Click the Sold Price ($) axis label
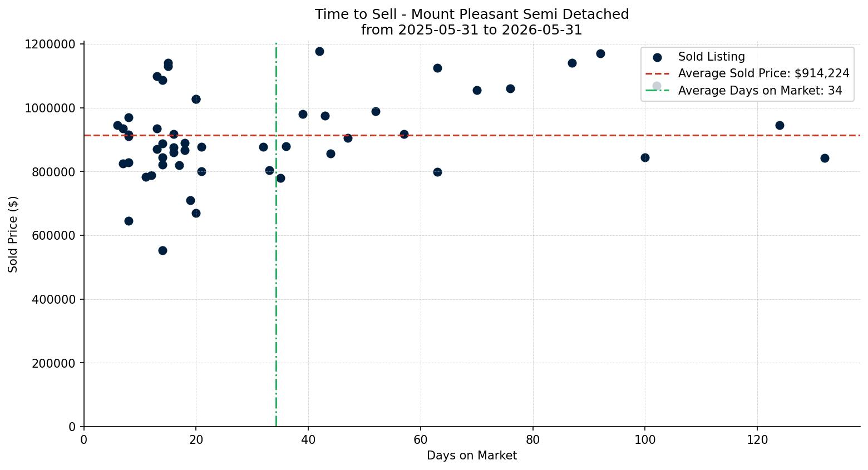868x470 pixels. point(13,234)
